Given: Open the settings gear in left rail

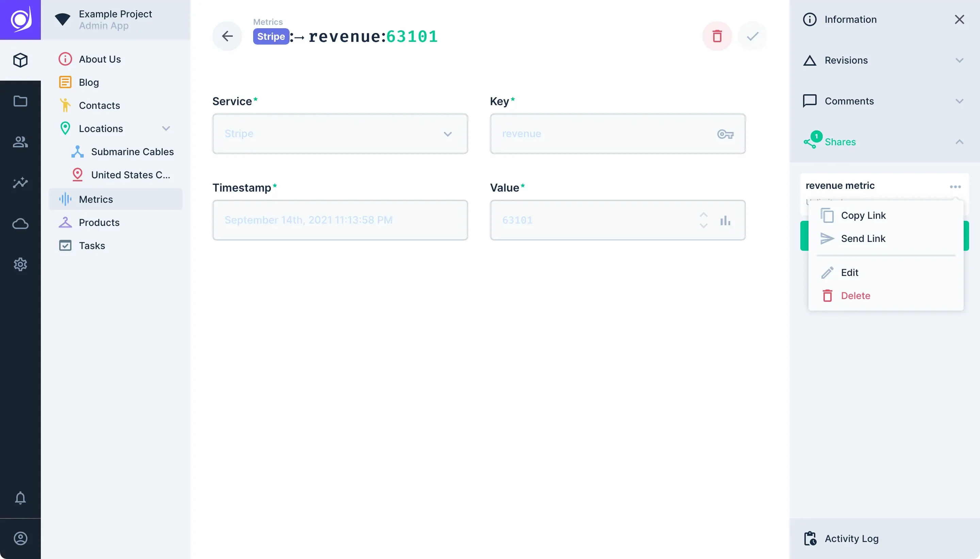Looking at the screenshot, I should click(x=20, y=264).
